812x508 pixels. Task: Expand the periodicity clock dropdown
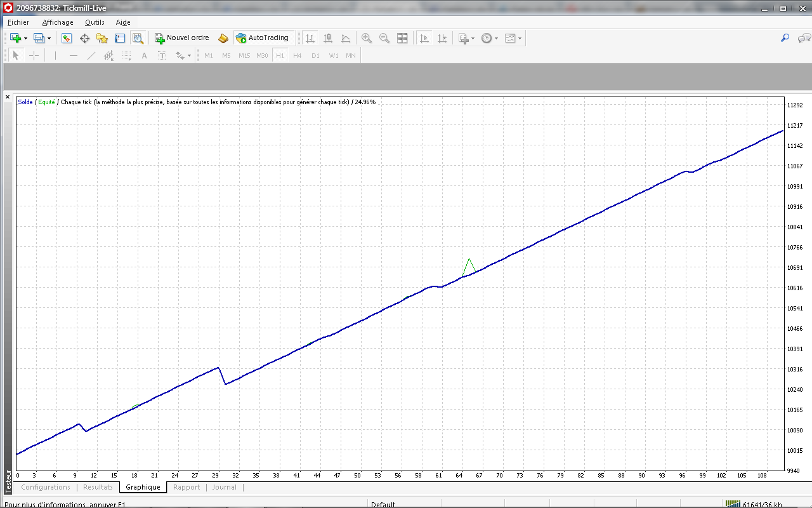click(x=496, y=38)
